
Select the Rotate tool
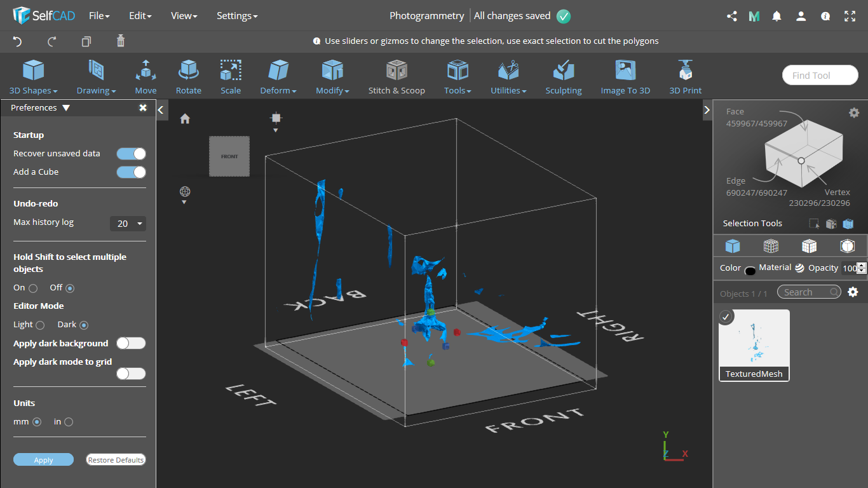189,77
